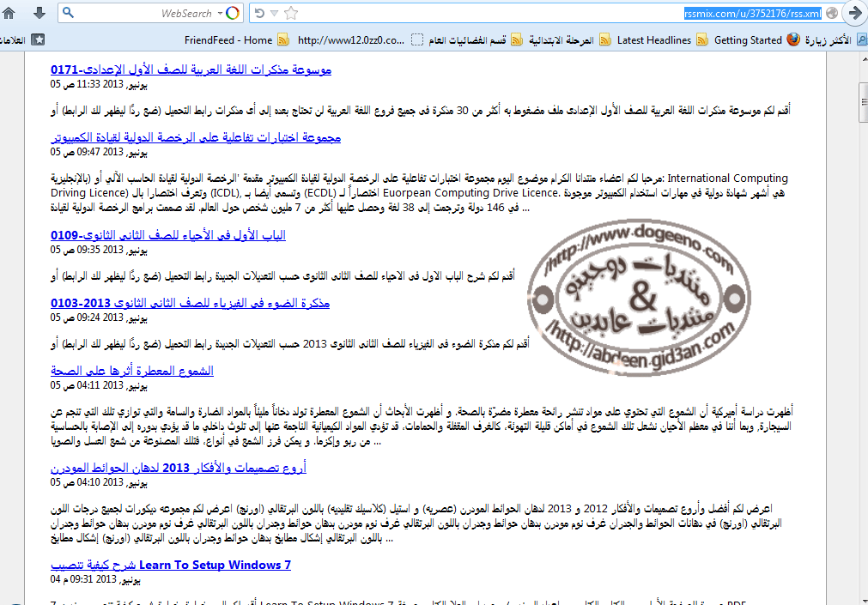Click the 09:24 ص timestamp text
The image size is (868, 605).
[x=99, y=318]
